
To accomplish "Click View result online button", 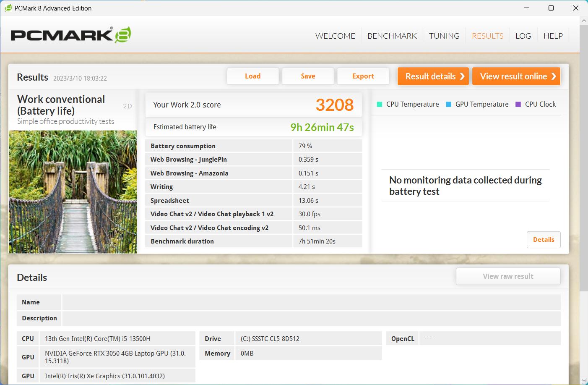I will click(x=516, y=76).
